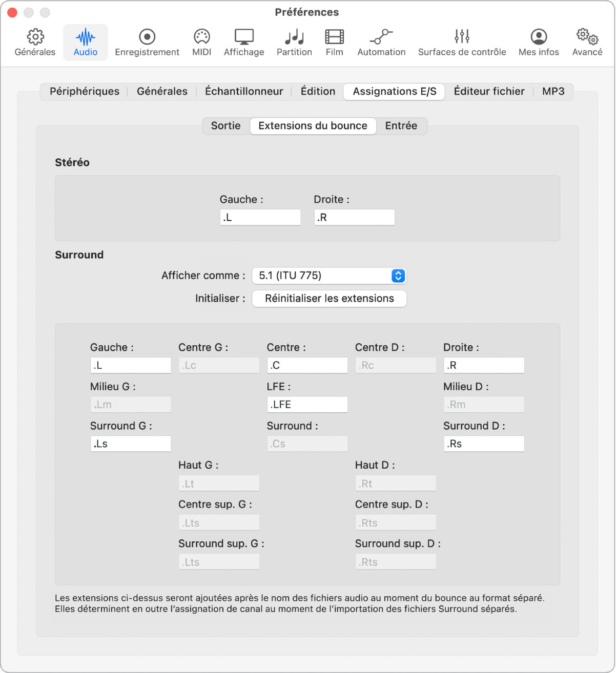Viewport: 616px width, 673px height.
Task: Click the Automation preferences icon
Action: (381, 41)
